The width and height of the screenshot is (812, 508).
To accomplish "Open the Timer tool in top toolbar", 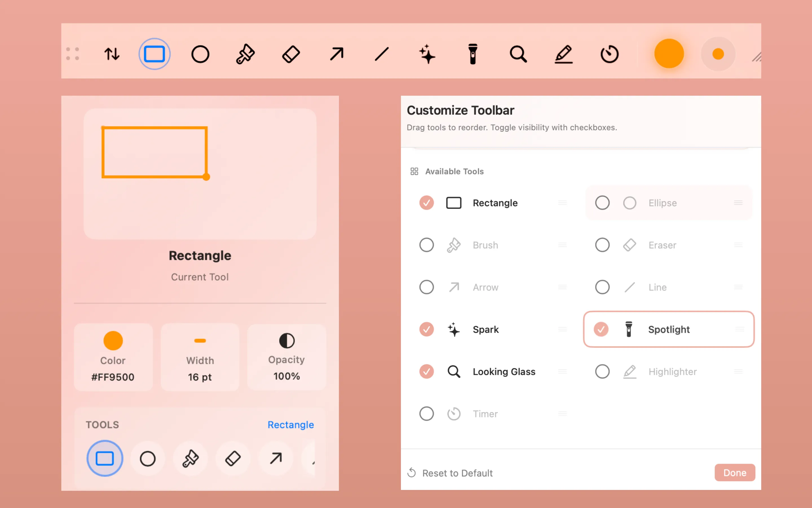I will (609, 54).
